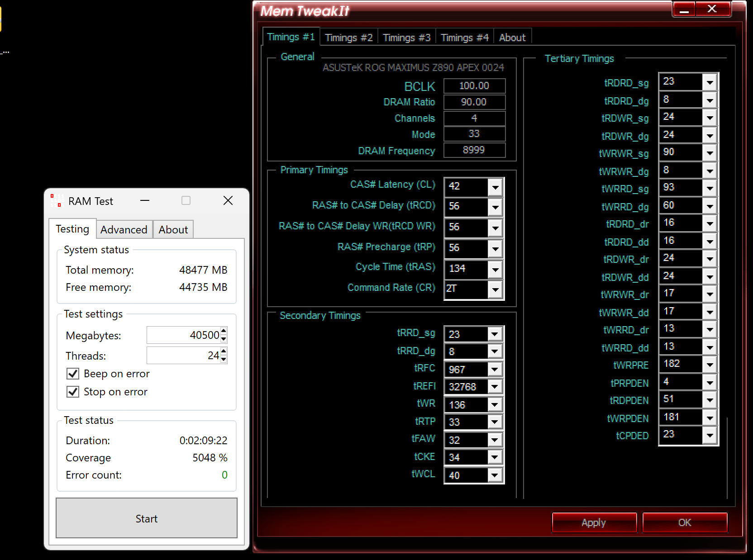Open the Advanced tab in RAM Test
Viewport: 753px width, 560px height.
coord(124,230)
